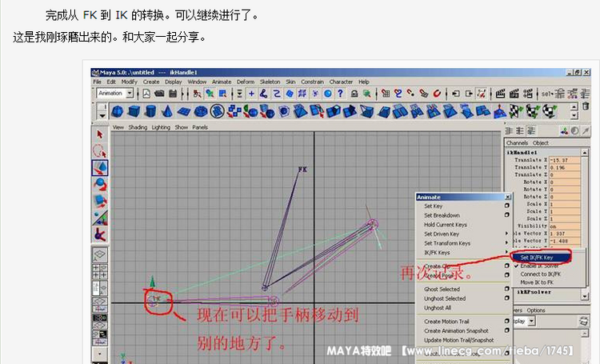Open the File menu
Screen dimensions: 600x364
click(97, 82)
